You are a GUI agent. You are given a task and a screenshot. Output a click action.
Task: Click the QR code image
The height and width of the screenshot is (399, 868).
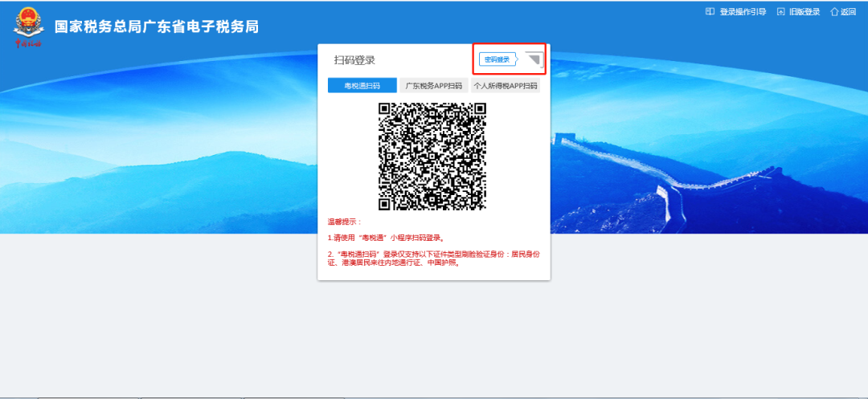coord(432,157)
